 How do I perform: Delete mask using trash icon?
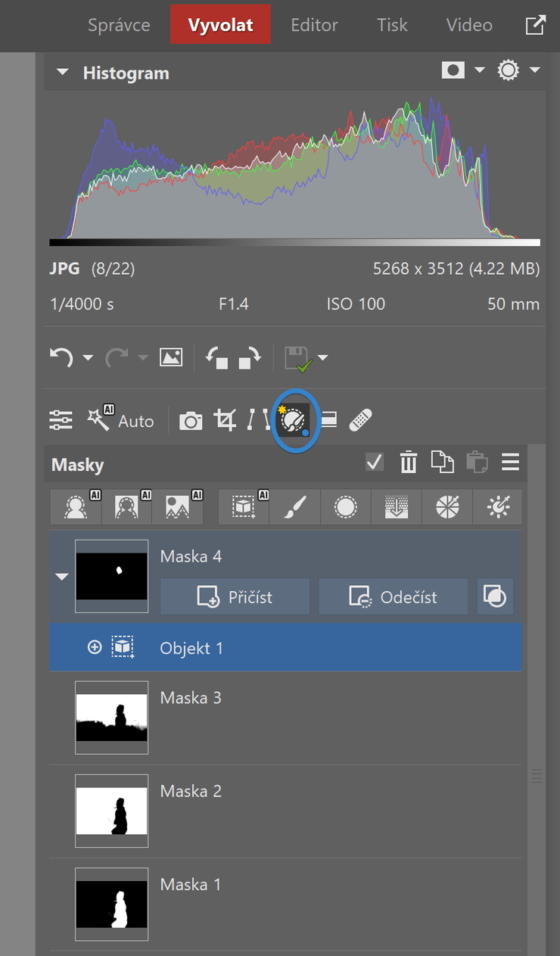point(409,462)
